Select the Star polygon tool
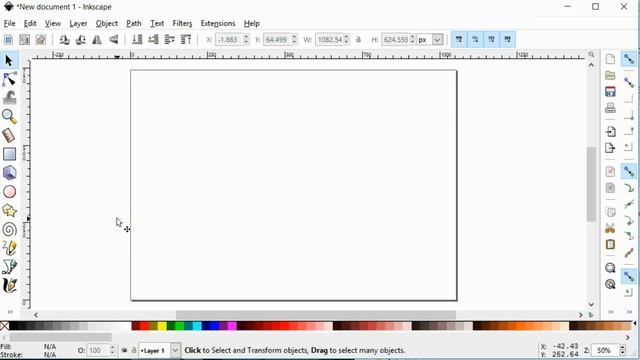Image resolution: width=640 pixels, height=360 pixels. (x=9, y=211)
